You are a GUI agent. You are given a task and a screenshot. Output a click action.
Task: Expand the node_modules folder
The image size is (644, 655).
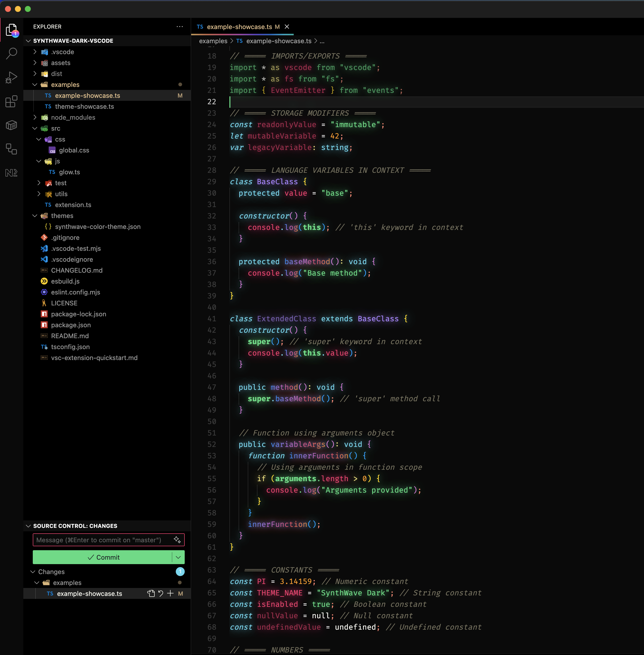click(35, 117)
